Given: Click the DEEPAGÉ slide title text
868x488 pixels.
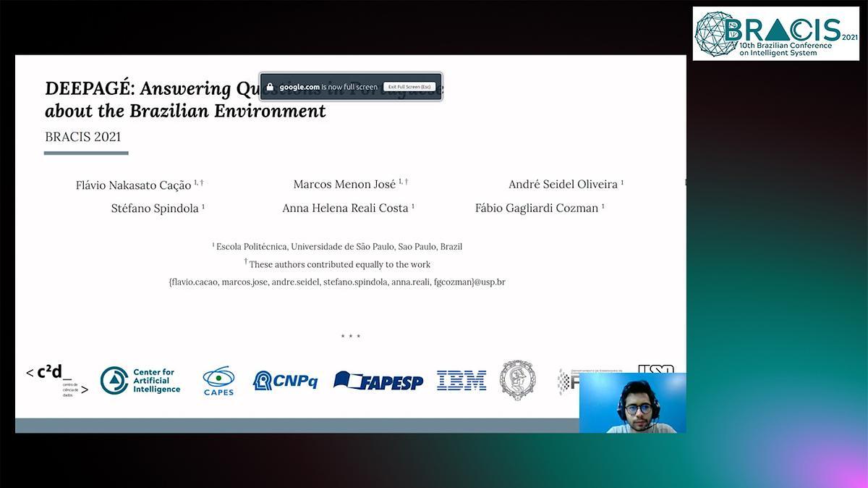Looking at the screenshot, I should point(185,99).
